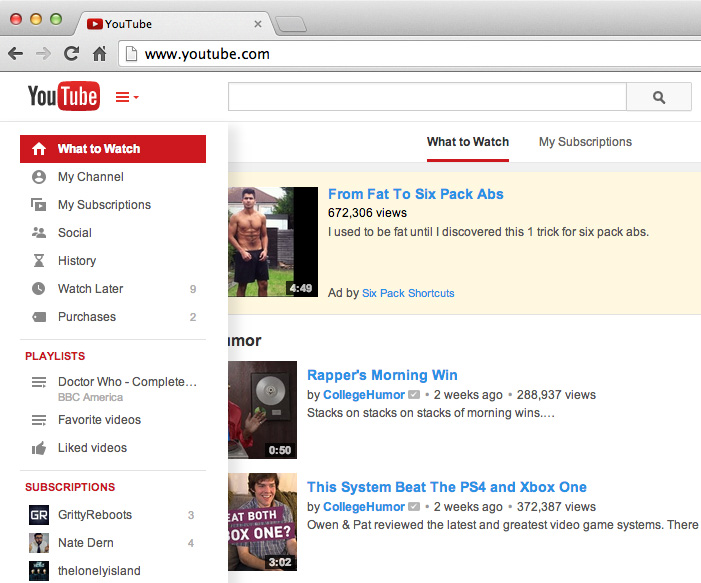The image size is (701, 583).
Task: Open This System Beat The PS4 title
Action: [447, 487]
